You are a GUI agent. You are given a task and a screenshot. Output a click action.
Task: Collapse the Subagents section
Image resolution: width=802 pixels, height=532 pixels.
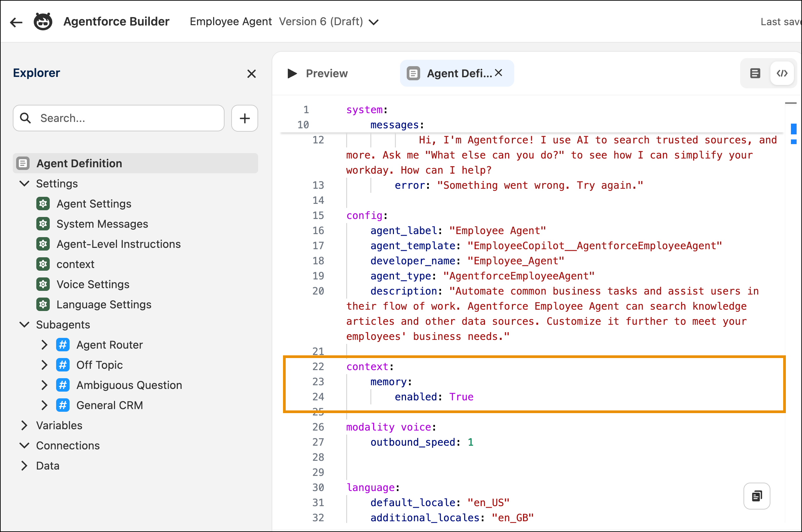coord(25,325)
